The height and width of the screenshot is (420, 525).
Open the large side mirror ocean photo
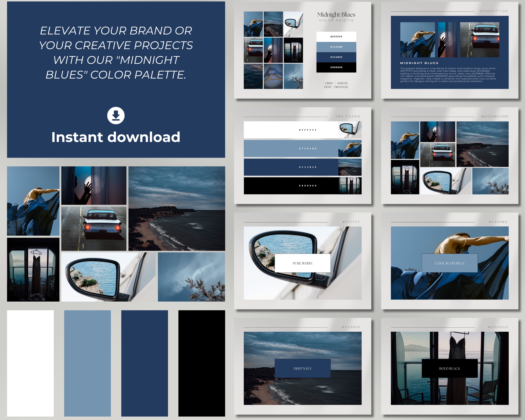(108, 277)
